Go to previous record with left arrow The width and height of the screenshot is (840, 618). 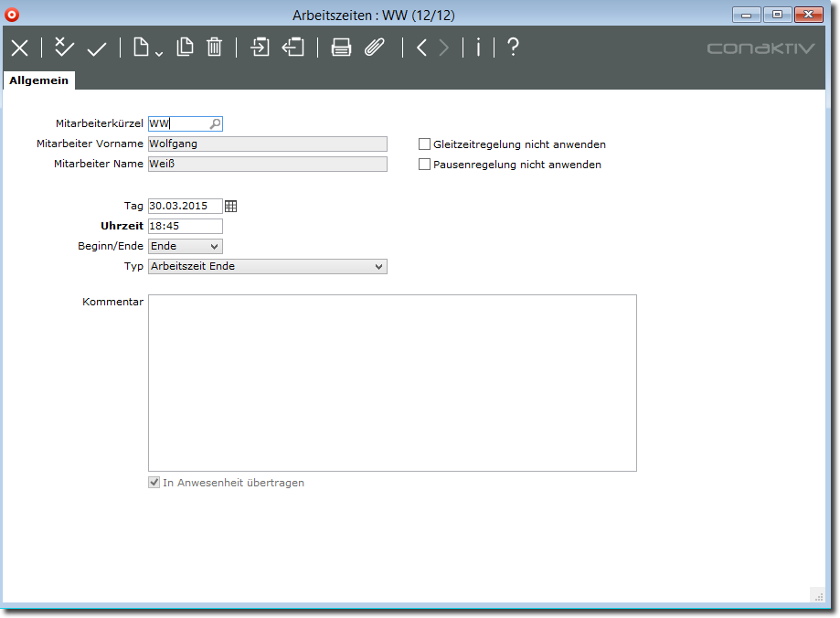click(x=421, y=48)
